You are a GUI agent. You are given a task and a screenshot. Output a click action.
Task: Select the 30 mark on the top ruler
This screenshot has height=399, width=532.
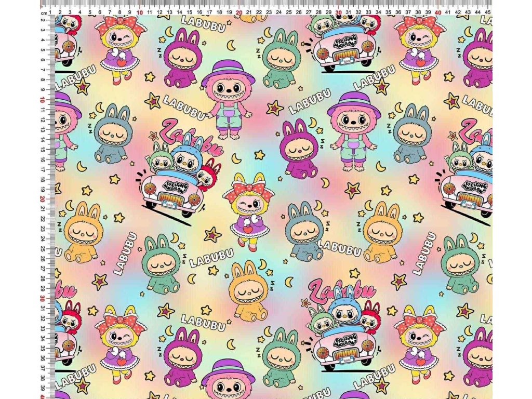tap(339, 11)
